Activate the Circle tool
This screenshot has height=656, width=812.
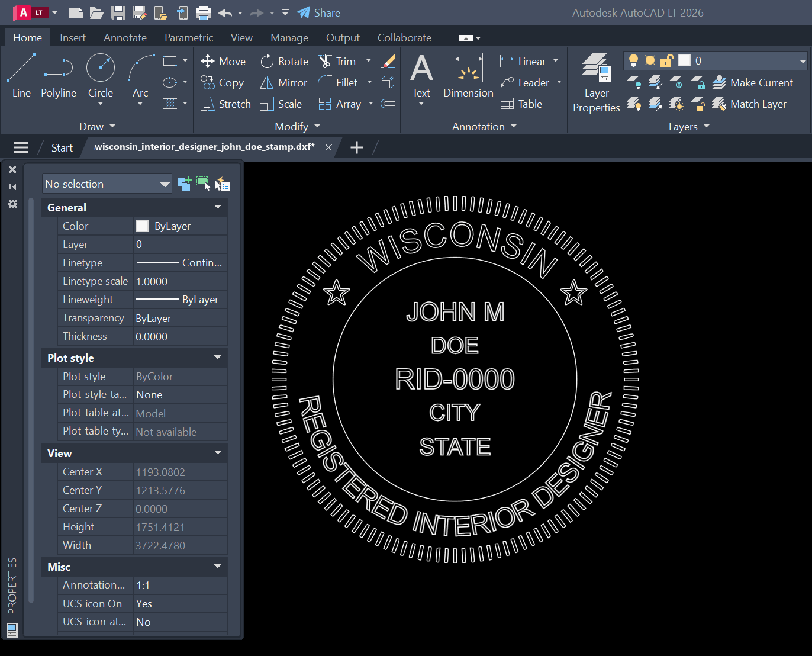pyautogui.click(x=101, y=75)
